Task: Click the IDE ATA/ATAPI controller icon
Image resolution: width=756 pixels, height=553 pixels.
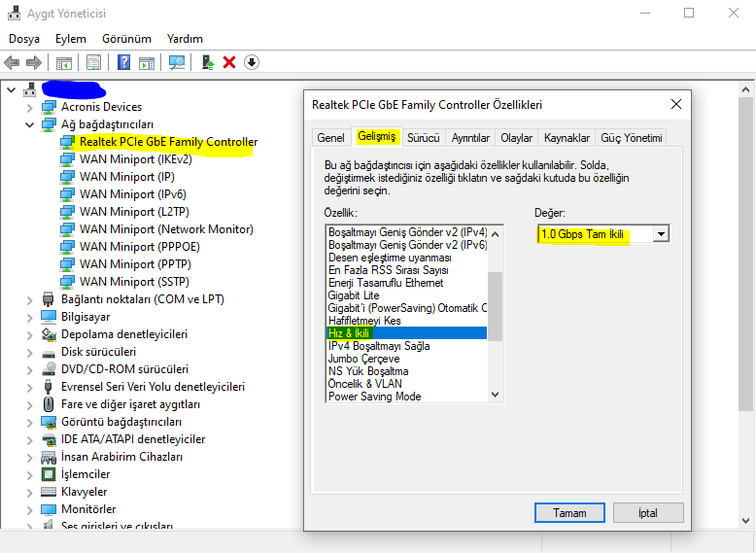Action: [49, 439]
